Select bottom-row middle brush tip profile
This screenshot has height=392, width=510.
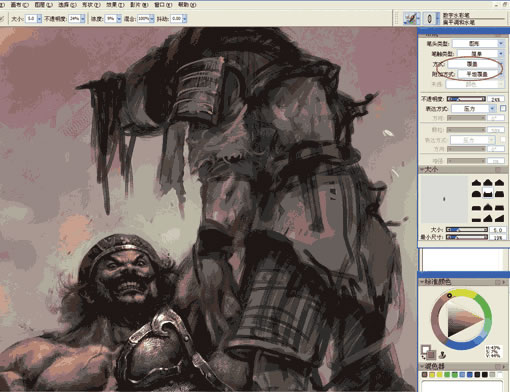click(x=488, y=219)
